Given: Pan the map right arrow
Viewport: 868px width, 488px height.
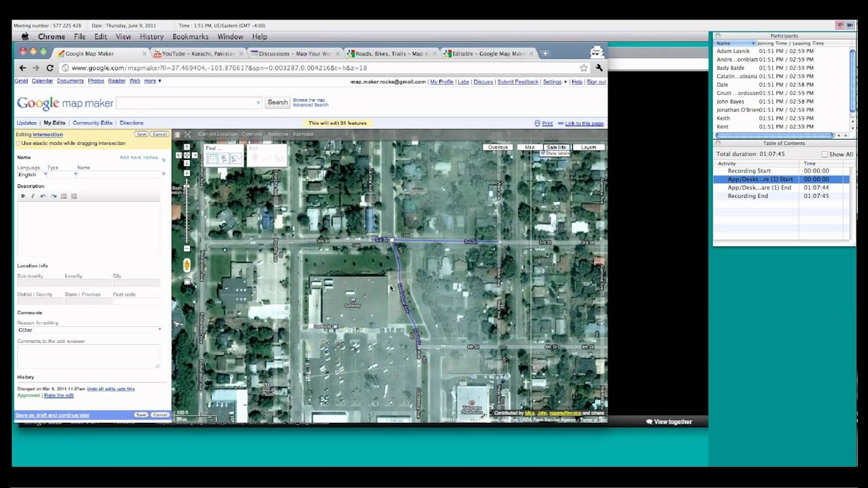Looking at the screenshot, I should tap(195, 155).
